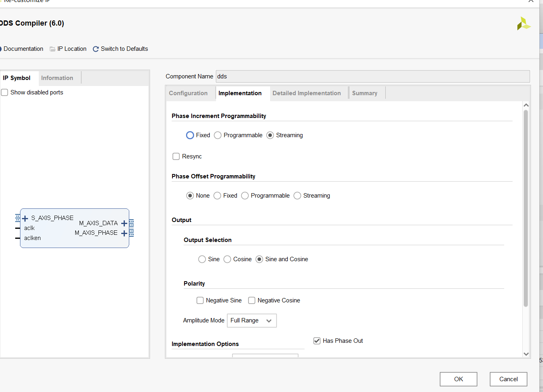Click the aclk port pin on the symbol
Image resolution: width=543 pixels, height=392 pixels.
tap(18, 228)
